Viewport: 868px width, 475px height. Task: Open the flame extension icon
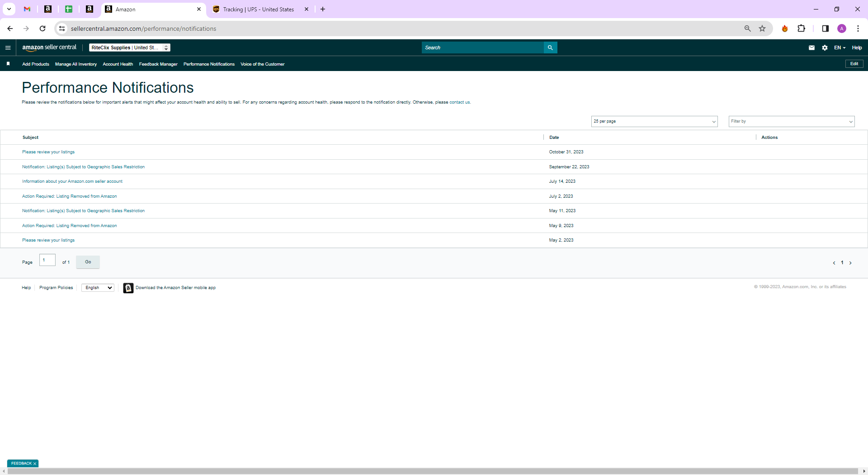pos(785,28)
